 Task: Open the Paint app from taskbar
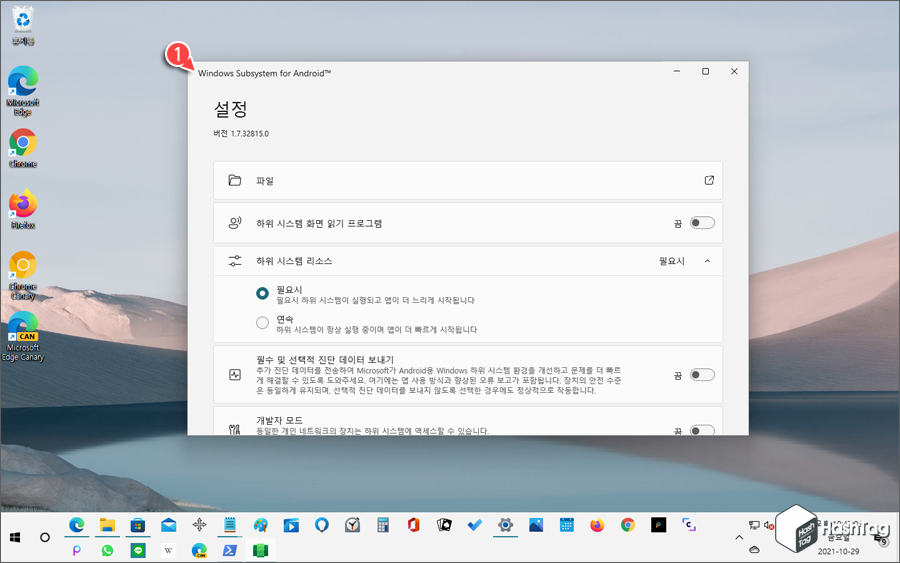click(261, 525)
